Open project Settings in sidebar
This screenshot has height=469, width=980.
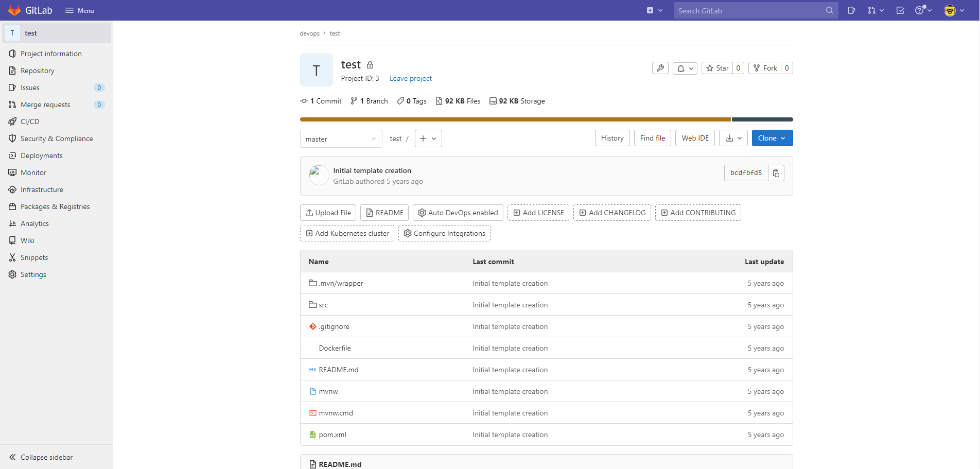pos(57,274)
